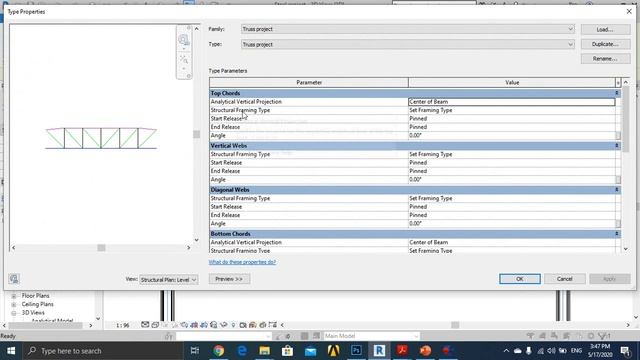This screenshot has height=360, width=640.
Task: Switch to Revit in the taskbar
Action: tap(379, 351)
